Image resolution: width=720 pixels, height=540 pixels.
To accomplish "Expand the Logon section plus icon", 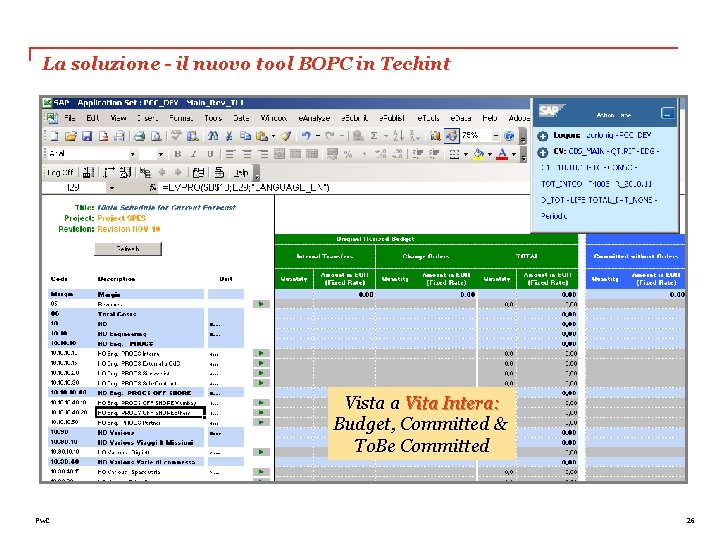I will (x=543, y=136).
